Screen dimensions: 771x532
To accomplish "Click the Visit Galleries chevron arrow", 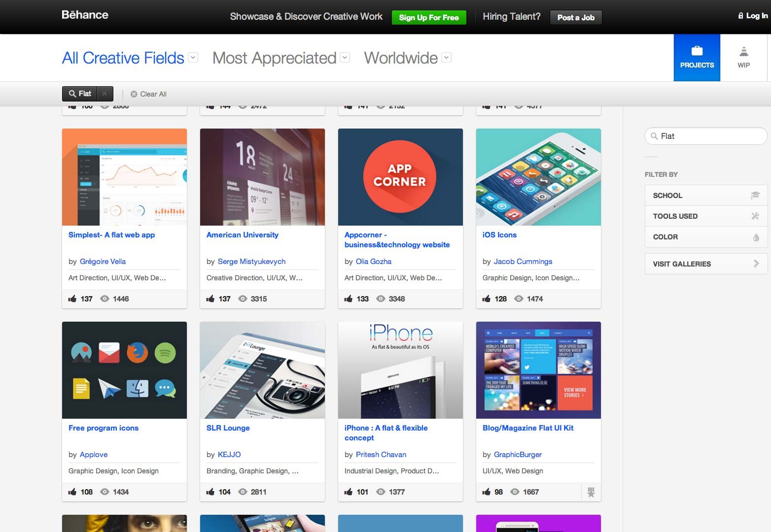I will click(x=756, y=264).
